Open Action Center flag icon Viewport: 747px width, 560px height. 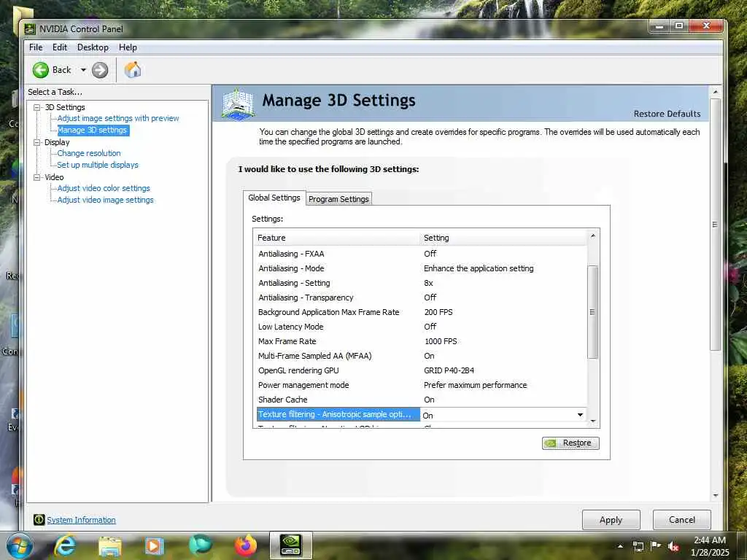(x=656, y=545)
